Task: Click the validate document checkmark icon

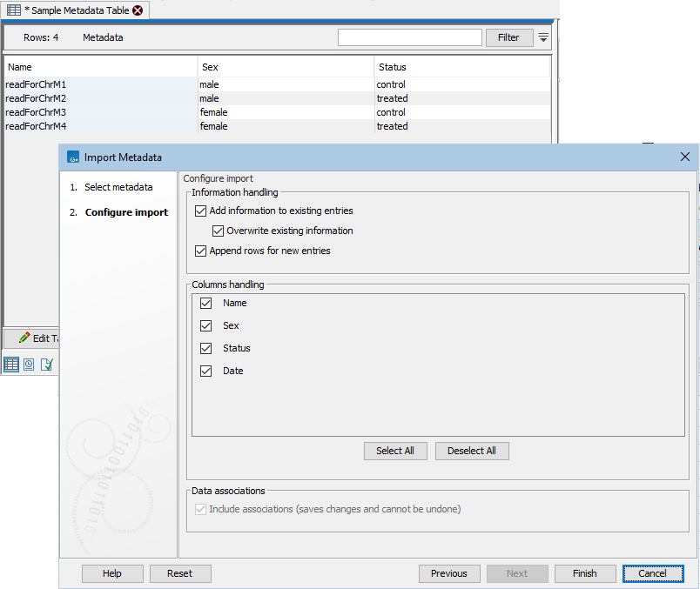Action: [x=45, y=364]
